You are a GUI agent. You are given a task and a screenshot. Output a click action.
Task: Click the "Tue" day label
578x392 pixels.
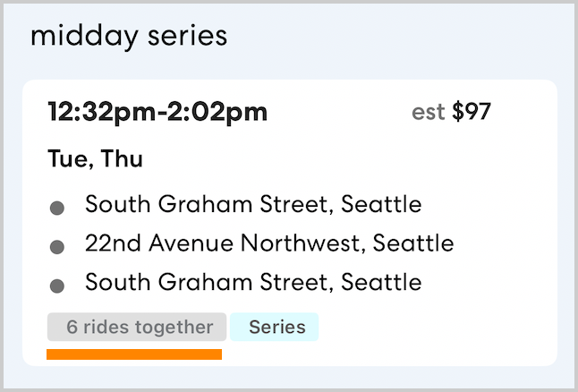click(68, 160)
